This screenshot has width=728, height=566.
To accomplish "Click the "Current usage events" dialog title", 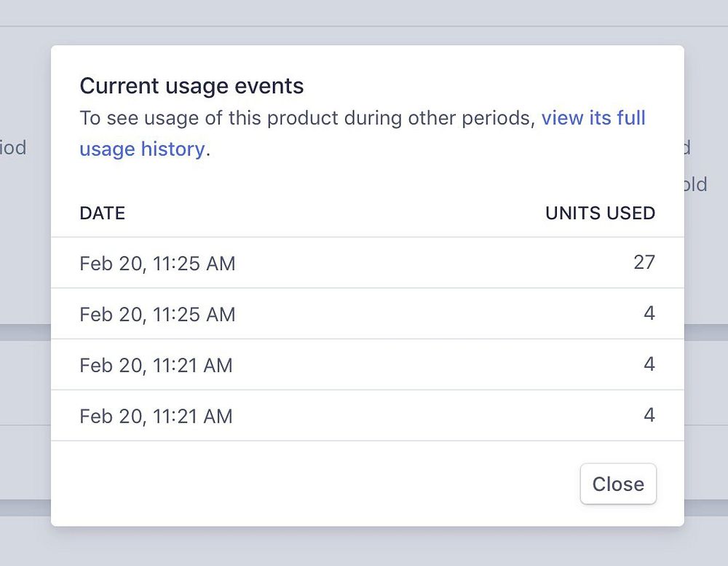I will [x=191, y=86].
